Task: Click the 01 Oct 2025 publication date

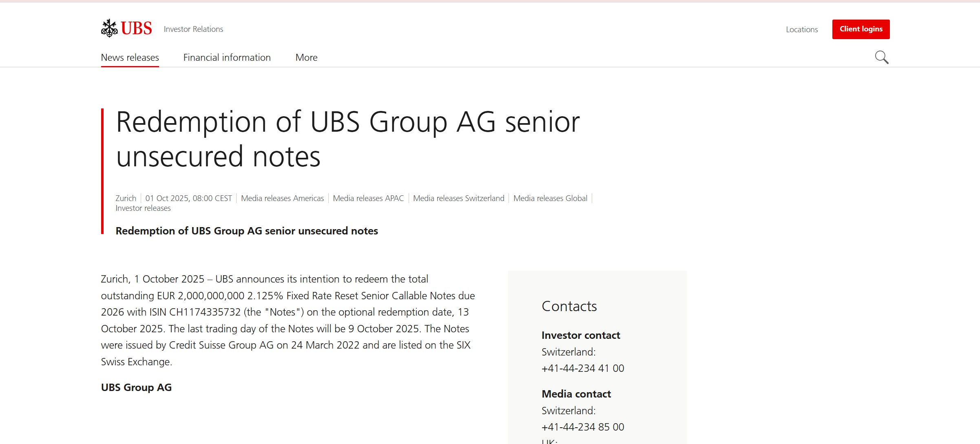Action: (x=188, y=198)
